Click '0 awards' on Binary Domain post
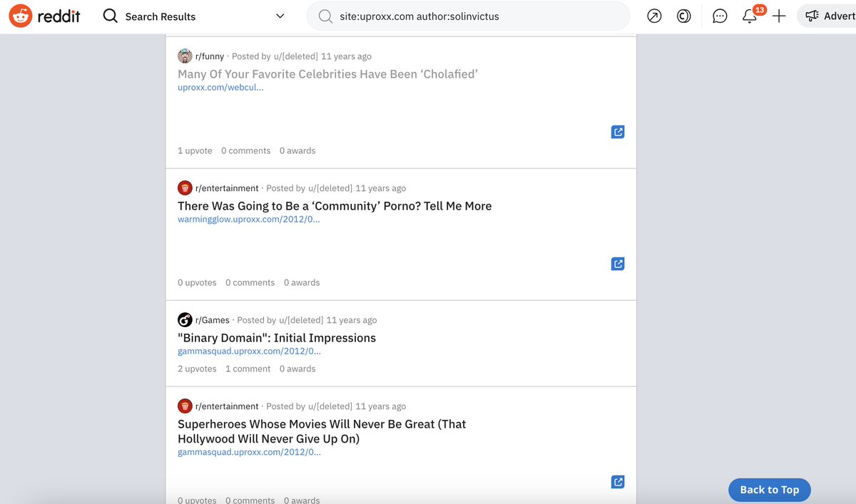 (297, 369)
